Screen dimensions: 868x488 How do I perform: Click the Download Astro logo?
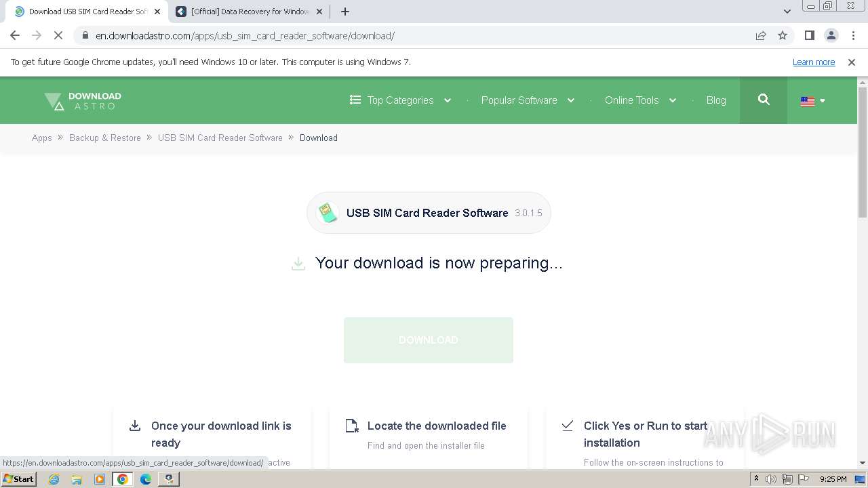coord(83,101)
